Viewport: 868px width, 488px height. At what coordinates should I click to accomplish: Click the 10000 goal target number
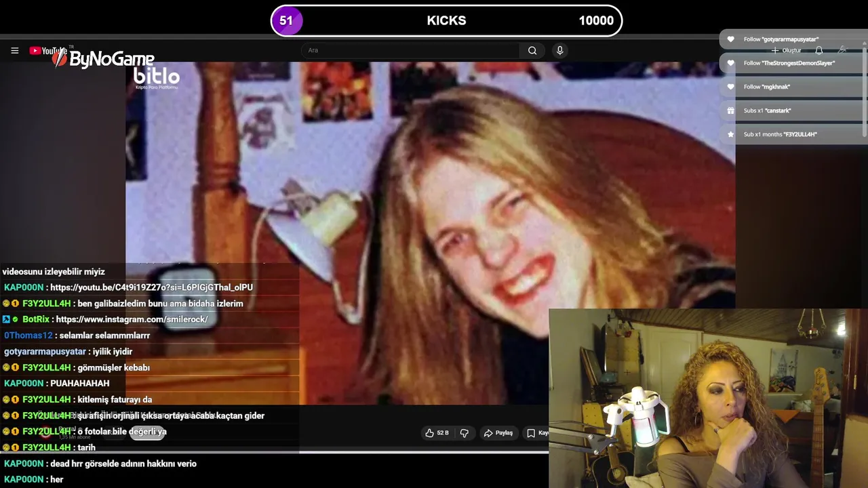click(596, 20)
